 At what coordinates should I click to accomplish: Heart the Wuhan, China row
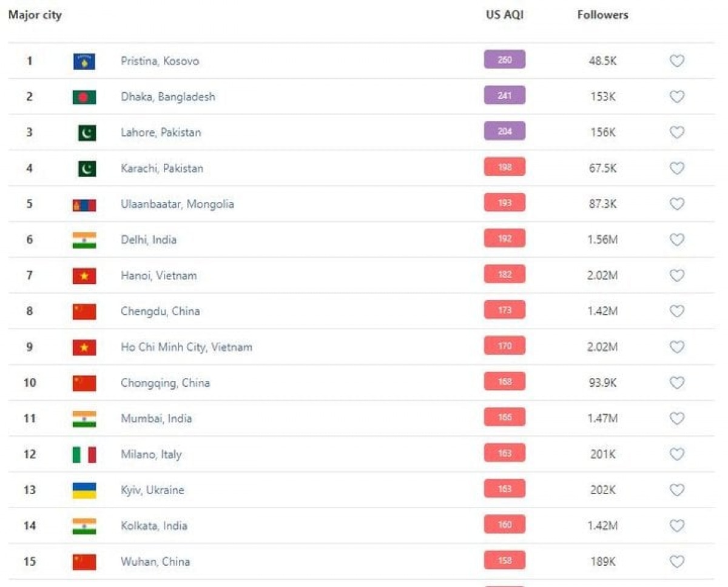click(x=677, y=562)
